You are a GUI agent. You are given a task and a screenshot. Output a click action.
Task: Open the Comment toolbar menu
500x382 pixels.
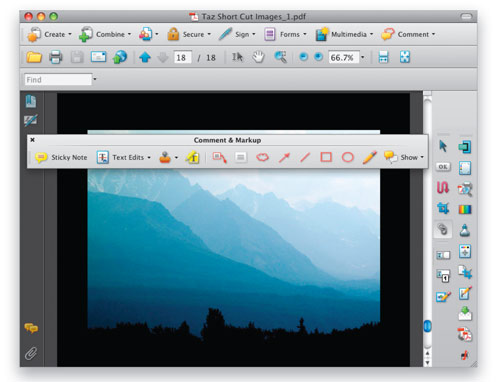point(408,34)
